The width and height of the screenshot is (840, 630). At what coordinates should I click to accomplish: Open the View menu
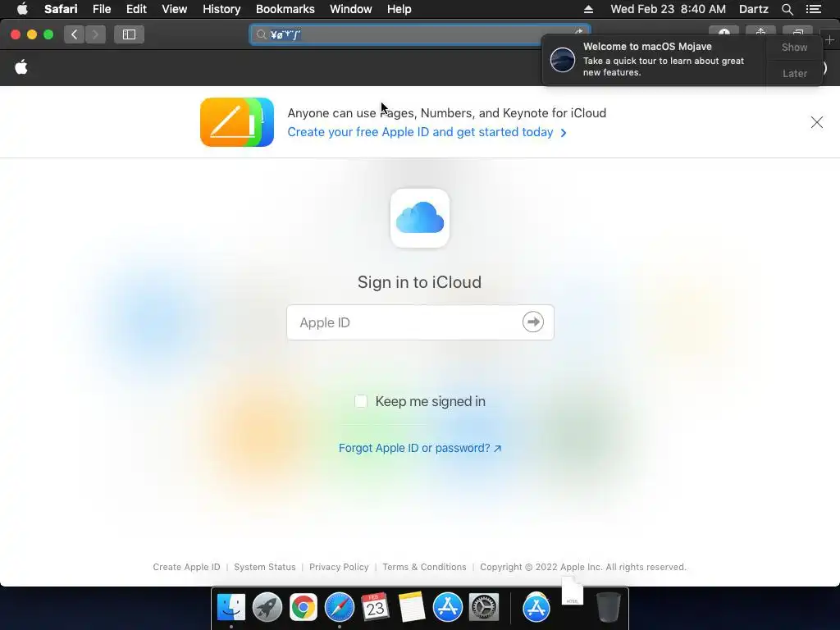174,9
